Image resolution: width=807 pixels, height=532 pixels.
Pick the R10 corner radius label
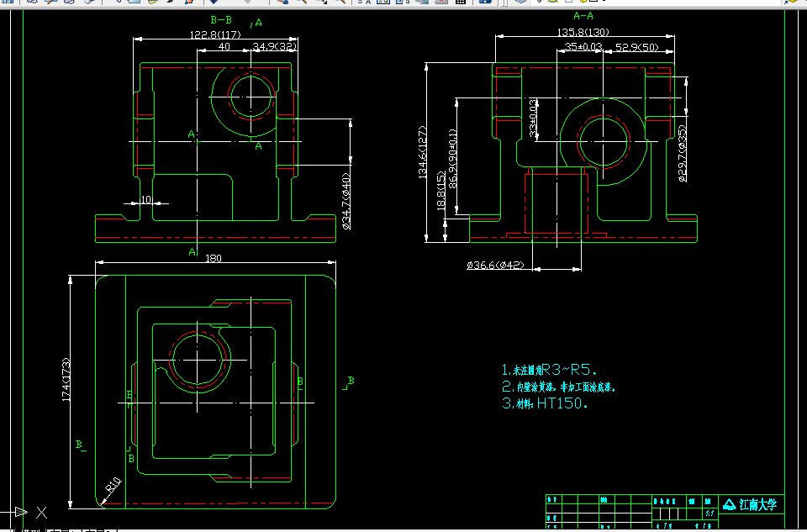click(x=113, y=485)
